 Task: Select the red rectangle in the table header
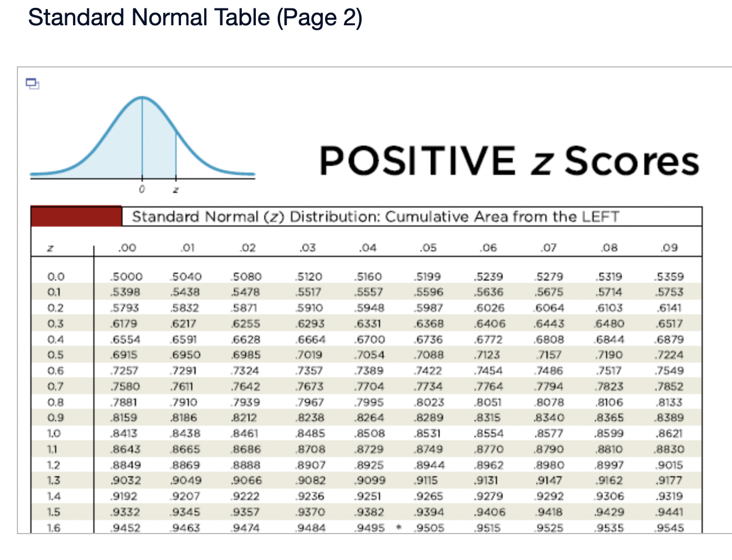[76, 216]
